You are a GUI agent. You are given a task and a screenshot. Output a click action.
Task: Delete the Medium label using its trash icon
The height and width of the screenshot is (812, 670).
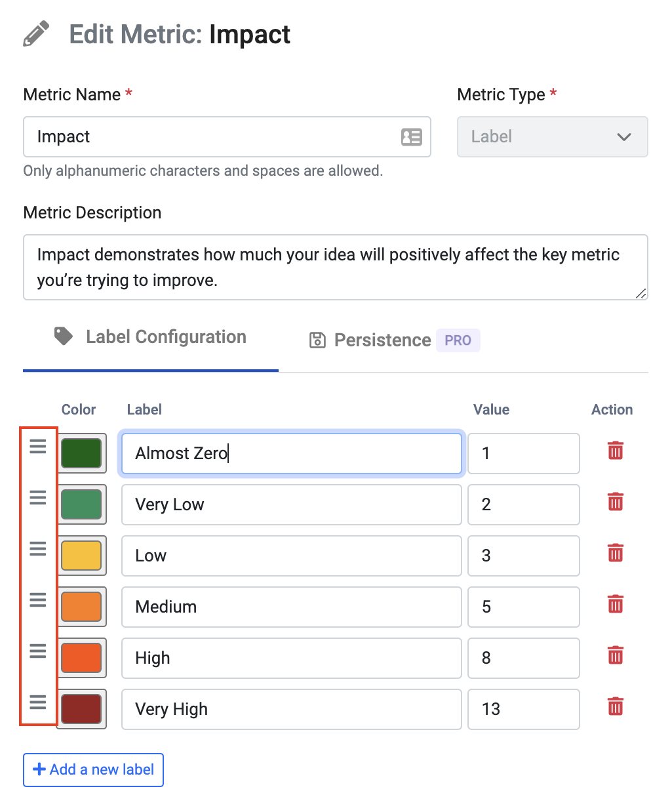615,604
